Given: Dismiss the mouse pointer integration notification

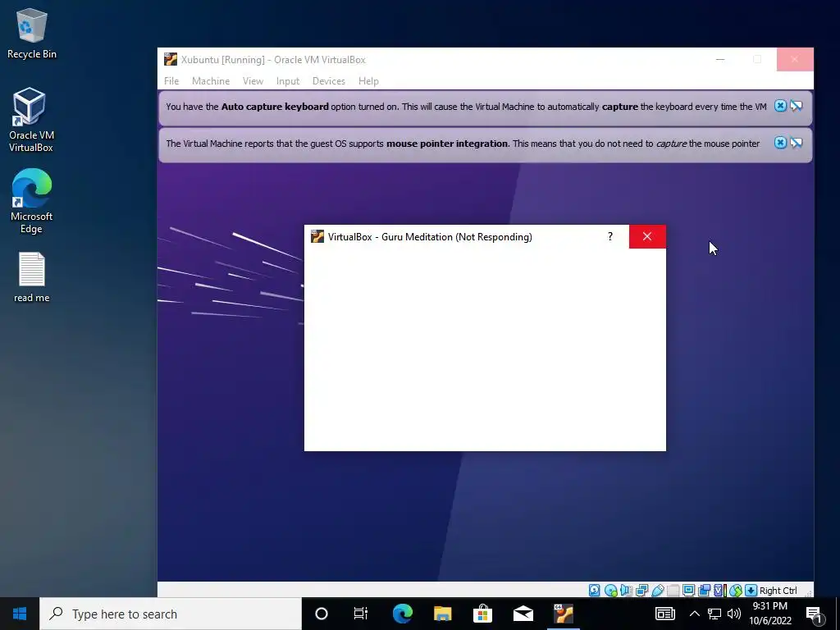Looking at the screenshot, I should coord(781,143).
